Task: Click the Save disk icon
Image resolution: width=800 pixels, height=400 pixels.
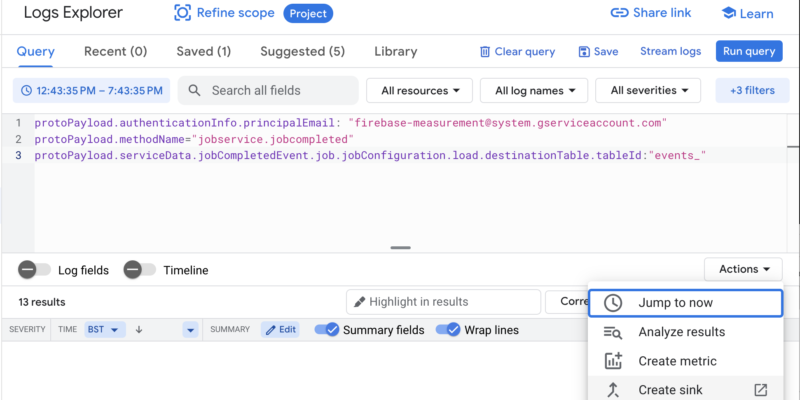Action: coord(584,52)
